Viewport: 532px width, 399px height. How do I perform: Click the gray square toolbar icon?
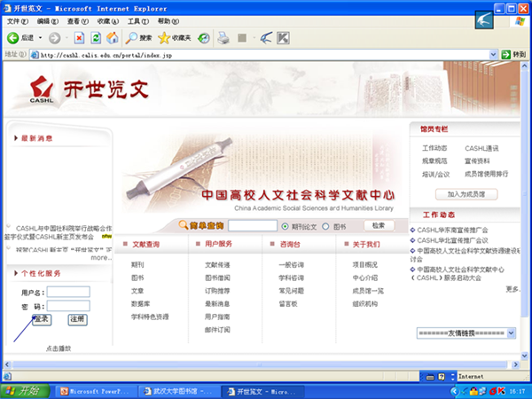pyautogui.click(x=242, y=38)
